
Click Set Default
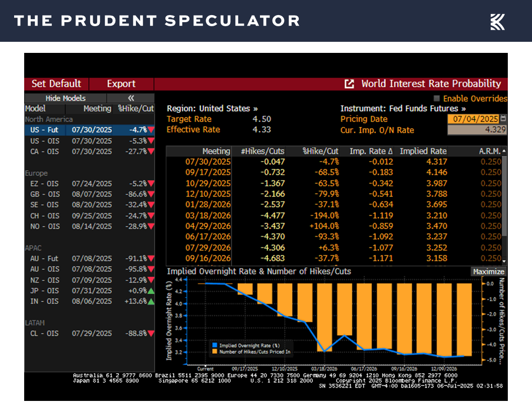(56, 84)
